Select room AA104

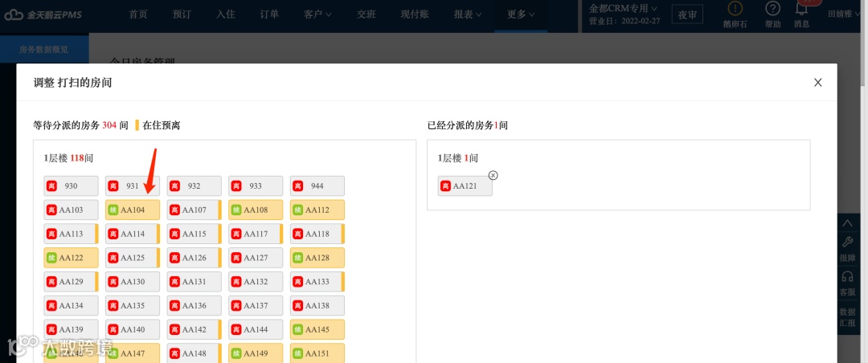[133, 210]
